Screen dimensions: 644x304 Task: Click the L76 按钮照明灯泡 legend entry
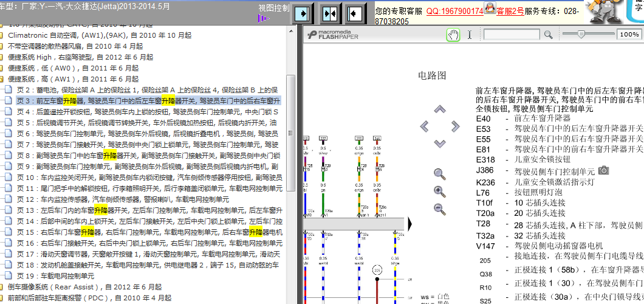pyautogui.click(x=519, y=192)
